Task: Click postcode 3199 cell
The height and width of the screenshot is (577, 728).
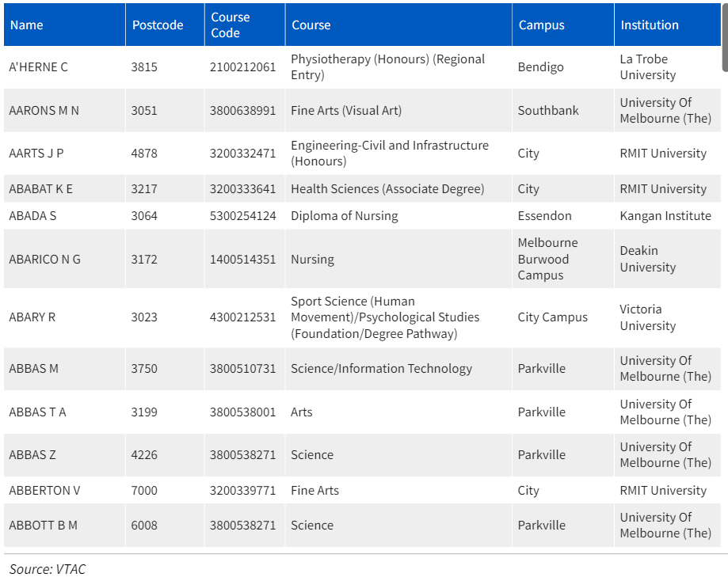Action: (144, 412)
